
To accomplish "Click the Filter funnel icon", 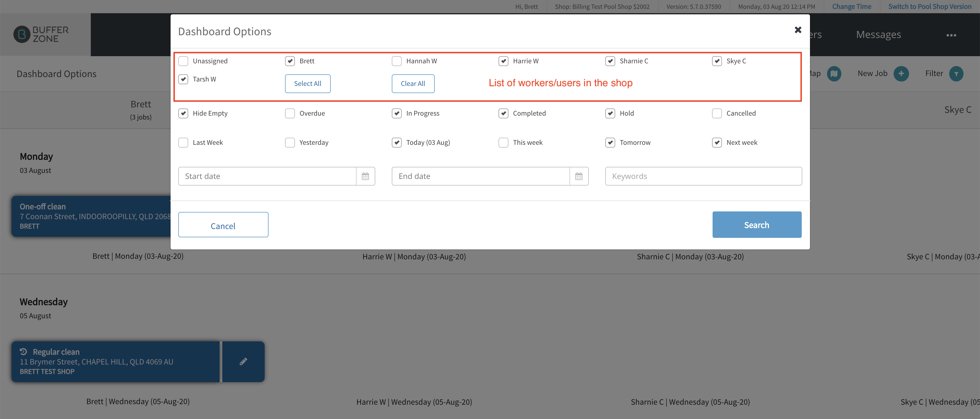I will [x=956, y=74].
